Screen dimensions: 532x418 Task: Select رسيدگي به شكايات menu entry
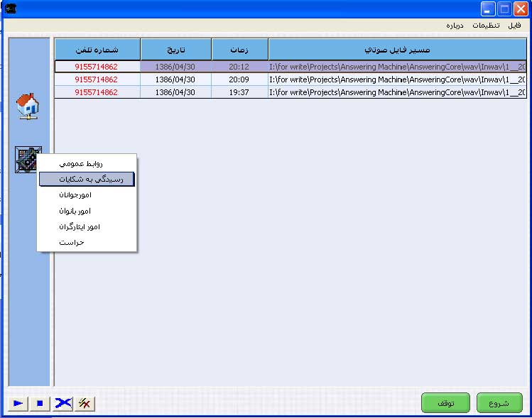click(87, 179)
